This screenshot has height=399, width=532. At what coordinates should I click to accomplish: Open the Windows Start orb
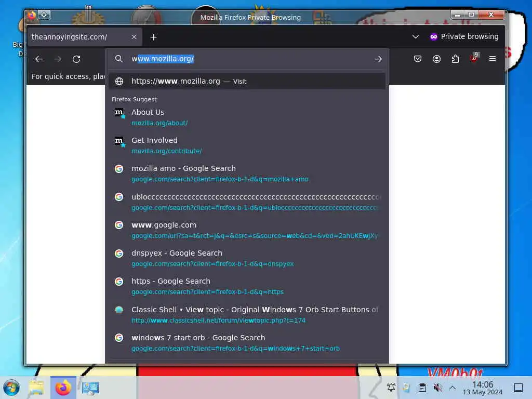[x=11, y=388]
